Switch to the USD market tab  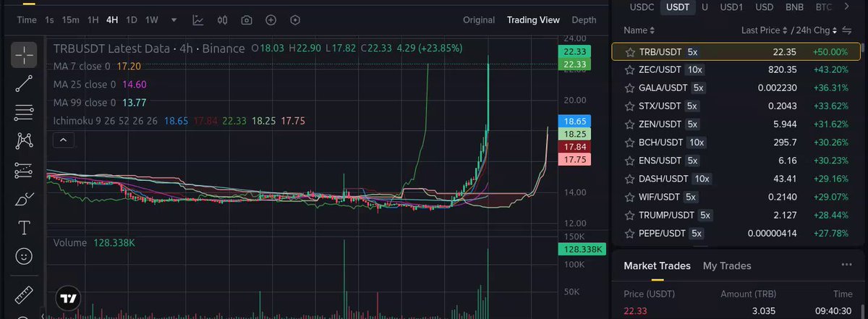(x=765, y=7)
